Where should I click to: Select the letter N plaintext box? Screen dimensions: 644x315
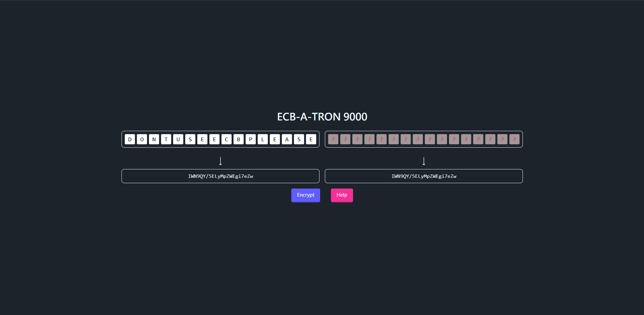coord(154,139)
